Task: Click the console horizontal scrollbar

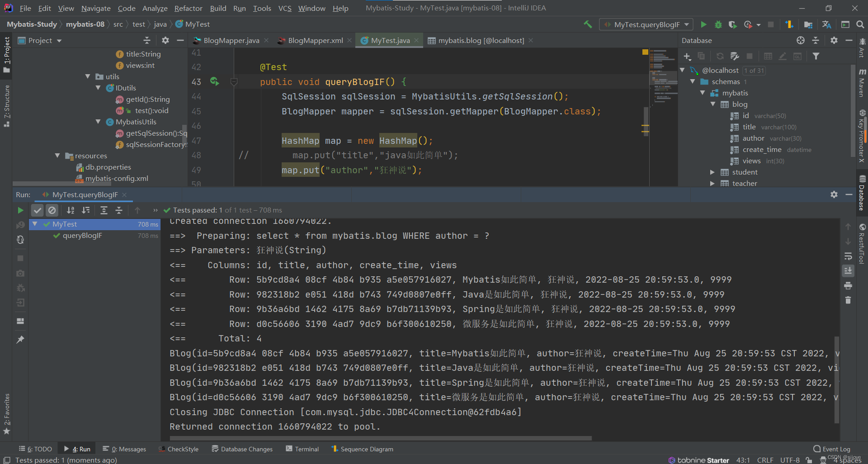Action: click(x=380, y=438)
